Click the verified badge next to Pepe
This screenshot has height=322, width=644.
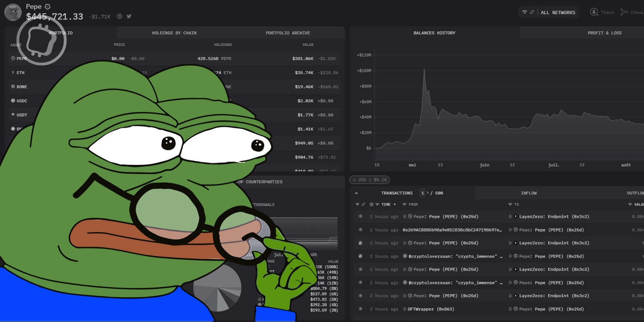(x=47, y=6)
